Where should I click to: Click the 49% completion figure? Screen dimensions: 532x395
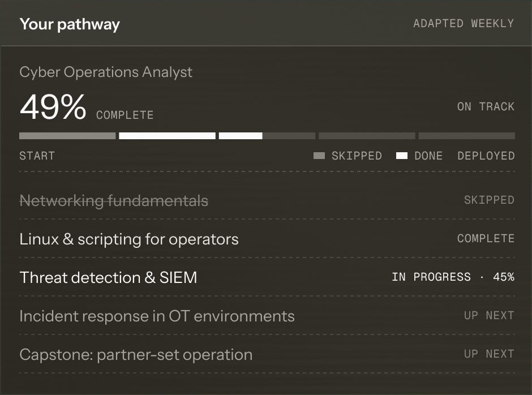coord(53,107)
